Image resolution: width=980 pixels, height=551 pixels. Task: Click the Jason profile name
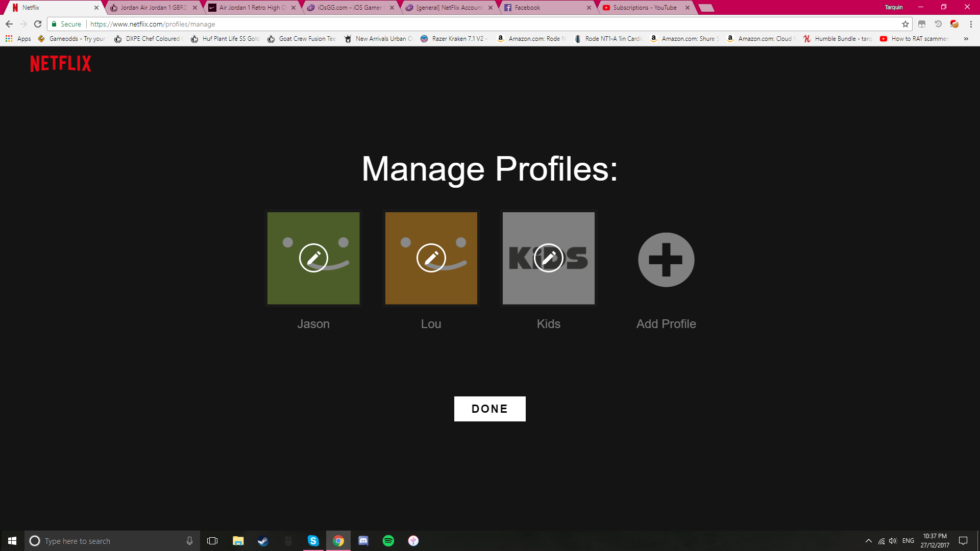313,324
